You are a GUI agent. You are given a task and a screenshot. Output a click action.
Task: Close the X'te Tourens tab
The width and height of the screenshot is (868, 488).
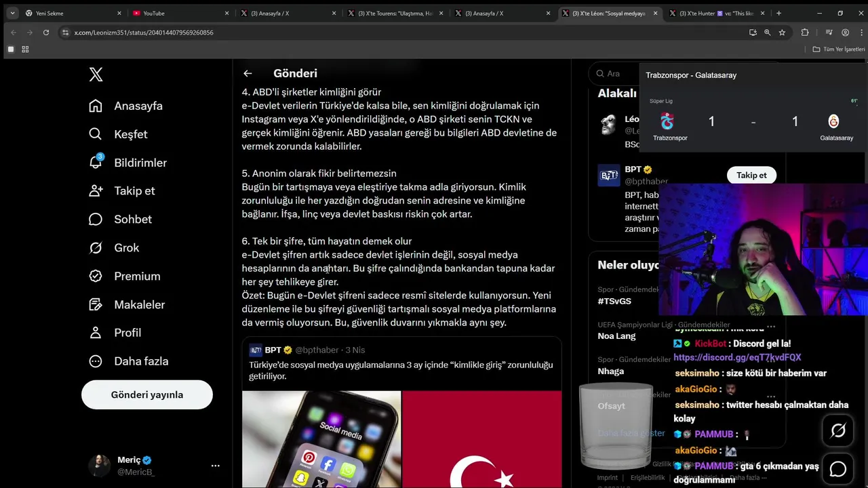point(441,13)
